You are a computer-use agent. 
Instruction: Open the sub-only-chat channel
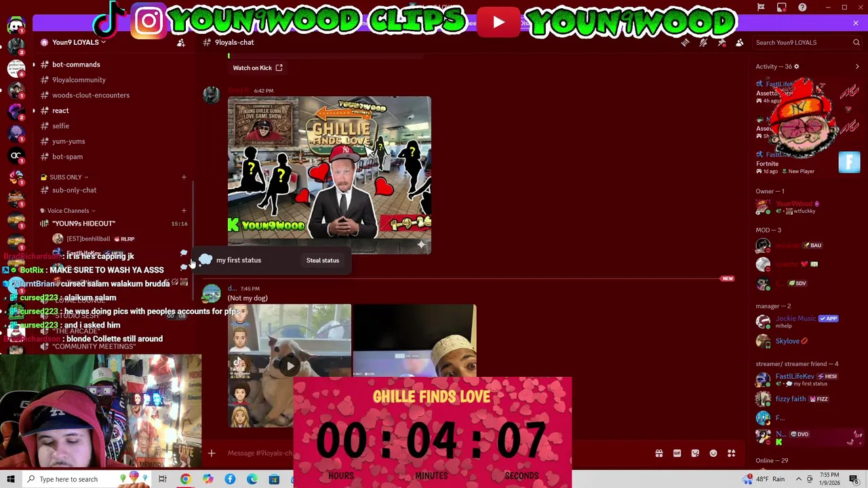(74, 190)
